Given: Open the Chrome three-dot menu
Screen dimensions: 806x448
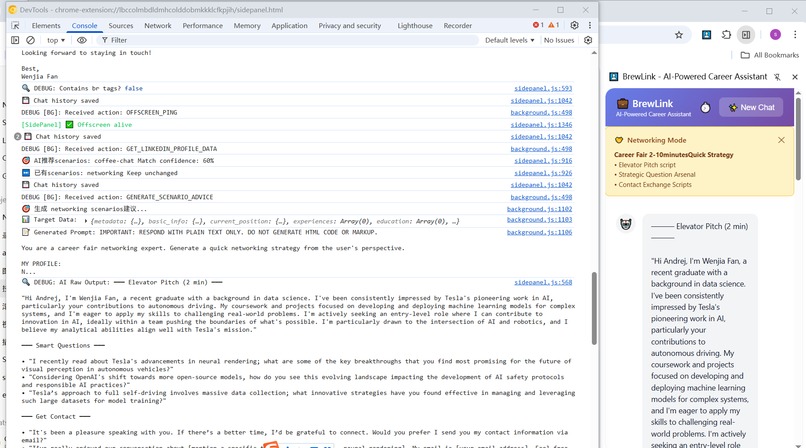Looking at the screenshot, I should pyautogui.click(x=795, y=35).
